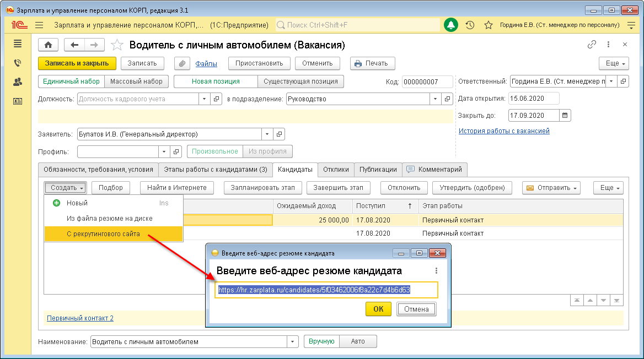Open the main menu hamburger icon
Viewport: 644px width, 359px height.
click(39, 25)
